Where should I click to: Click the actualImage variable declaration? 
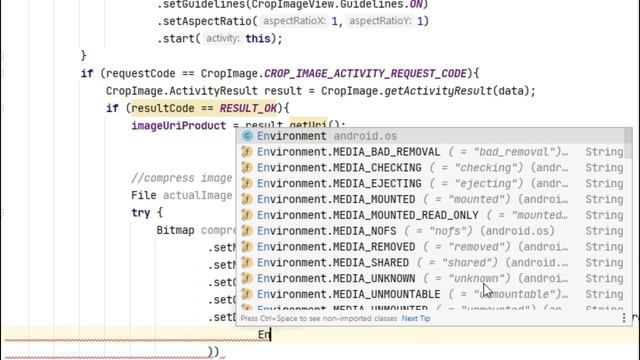[198, 196]
